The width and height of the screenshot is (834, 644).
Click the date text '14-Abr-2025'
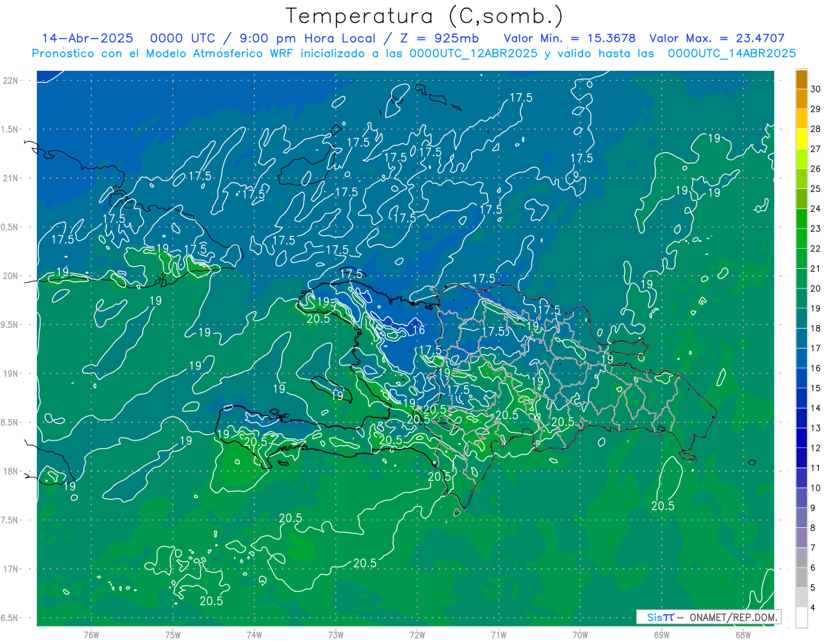88,38
